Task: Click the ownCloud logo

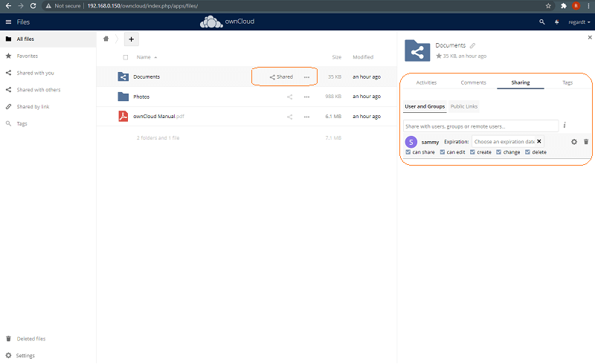Action: point(227,22)
